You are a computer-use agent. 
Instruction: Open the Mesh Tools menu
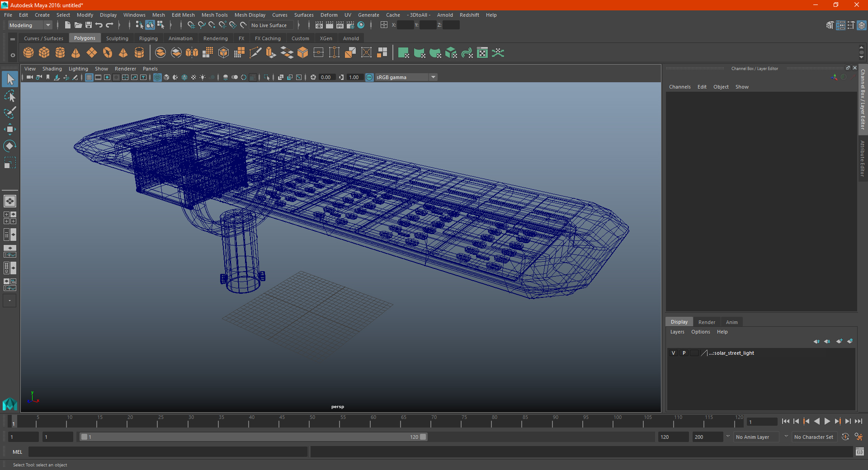(215, 15)
